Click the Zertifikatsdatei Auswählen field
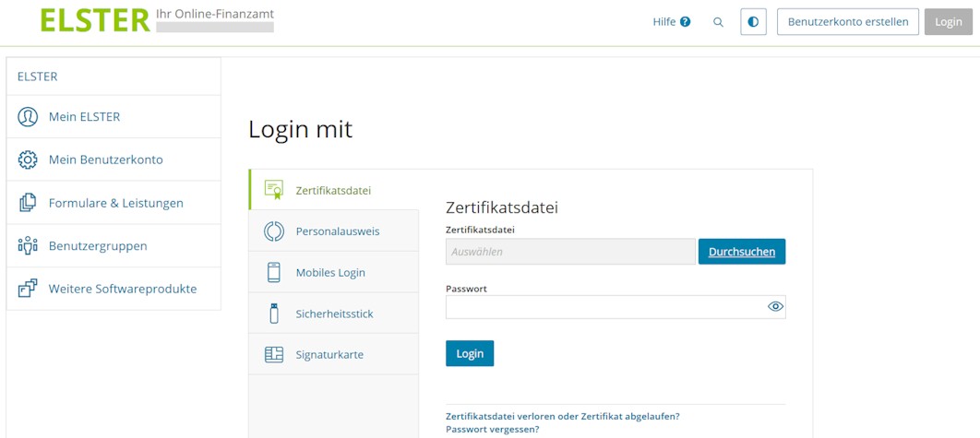 click(570, 252)
